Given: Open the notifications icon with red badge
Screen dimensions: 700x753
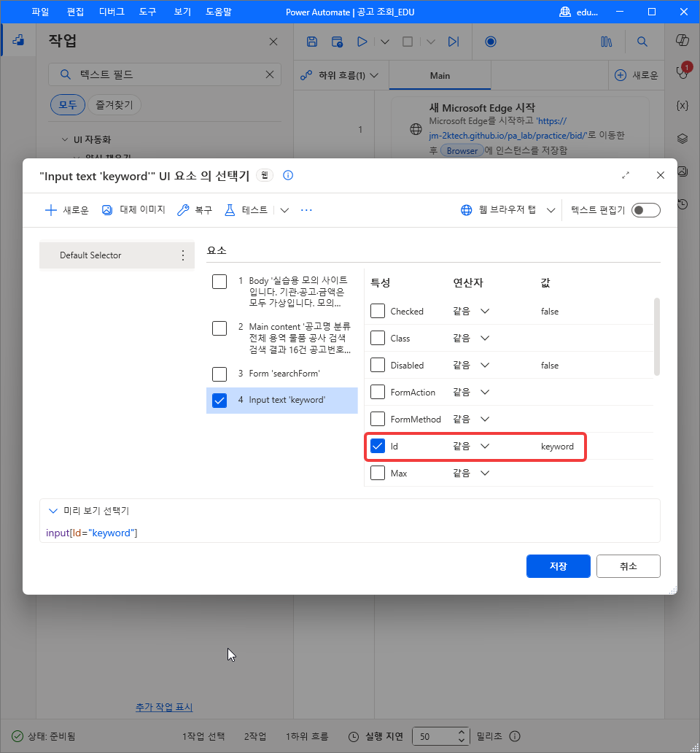Looking at the screenshot, I should (682, 71).
